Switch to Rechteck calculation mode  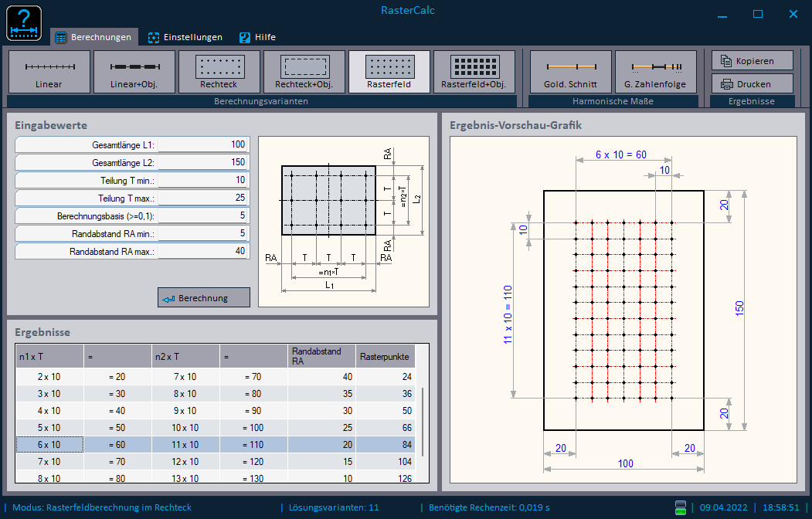[x=219, y=71]
